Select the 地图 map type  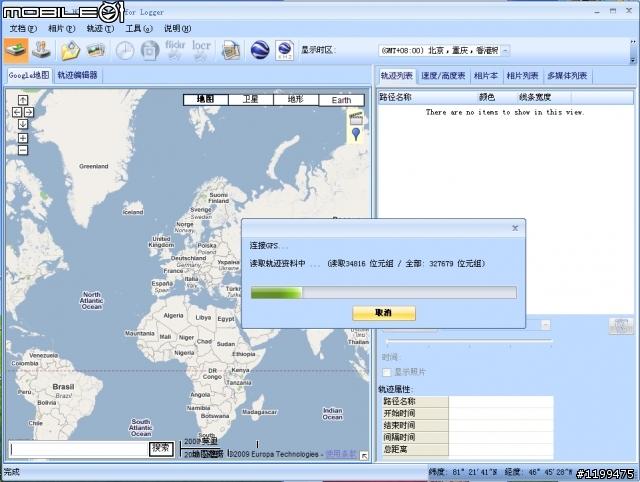pos(206,100)
